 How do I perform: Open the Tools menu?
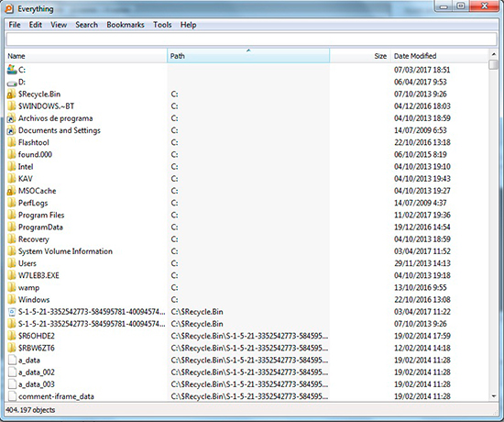[162, 25]
